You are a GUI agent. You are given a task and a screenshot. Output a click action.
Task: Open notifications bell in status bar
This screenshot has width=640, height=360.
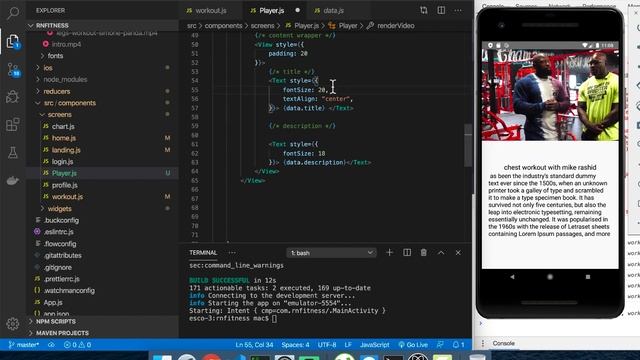tap(458, 345)
